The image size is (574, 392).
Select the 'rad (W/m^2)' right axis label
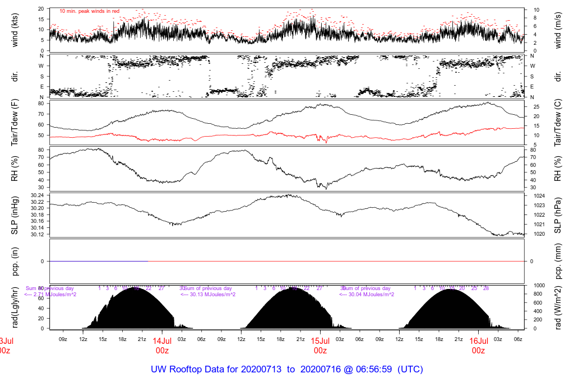pos(559,307)
